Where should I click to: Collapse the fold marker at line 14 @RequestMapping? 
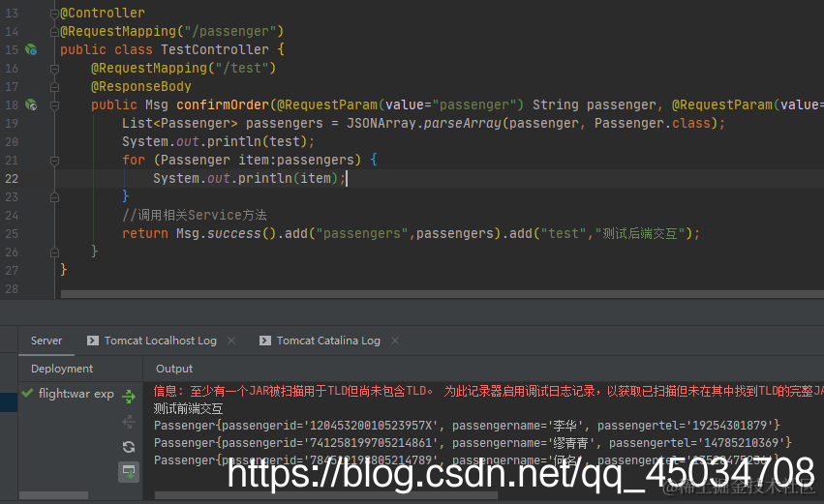[x=54, y=32]
